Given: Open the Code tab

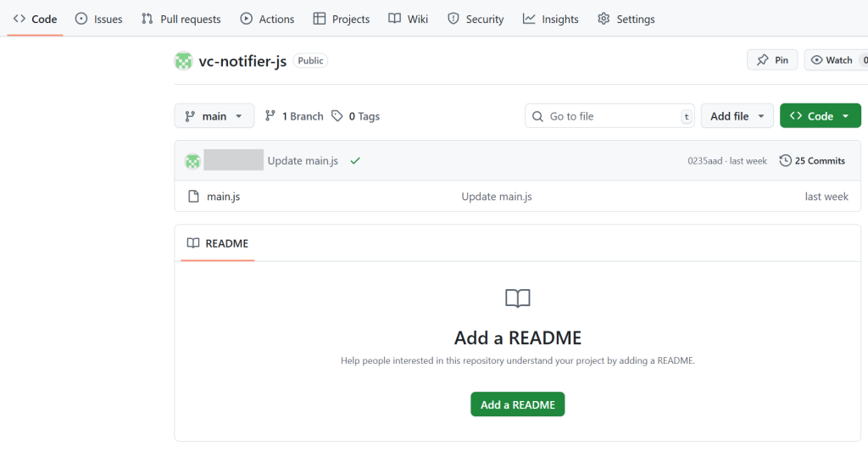Looking at the screenshot, I should pyautogui.click(x=35, y=19).
